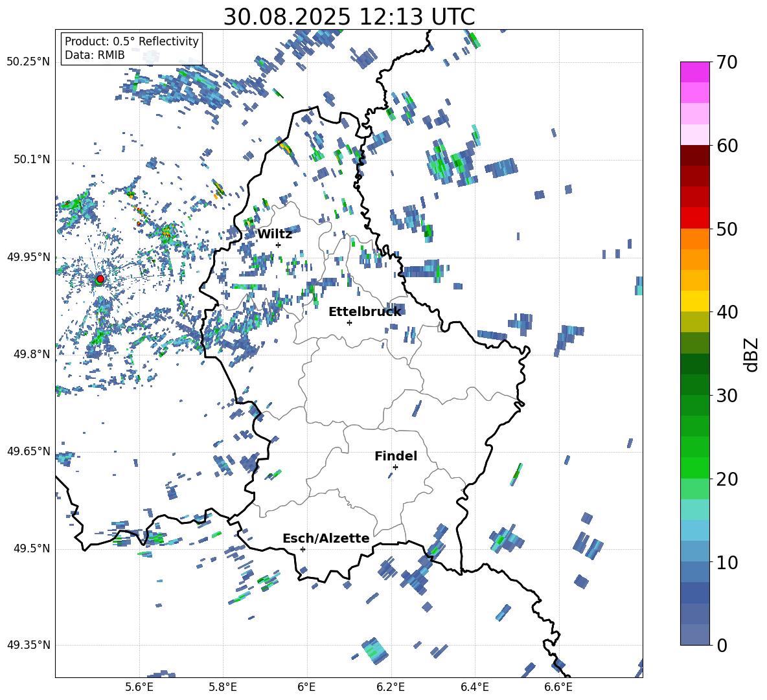
Task: Click the yellow colorbar segment at 40
Action: [x=694, y=301]
